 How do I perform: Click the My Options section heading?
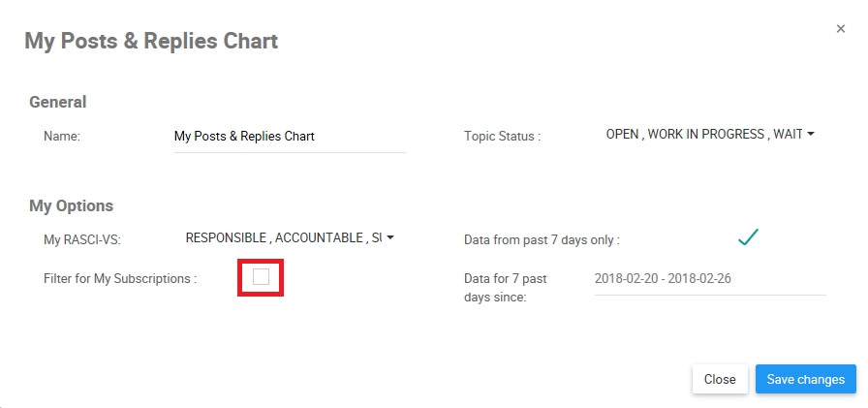coord(72,205)
